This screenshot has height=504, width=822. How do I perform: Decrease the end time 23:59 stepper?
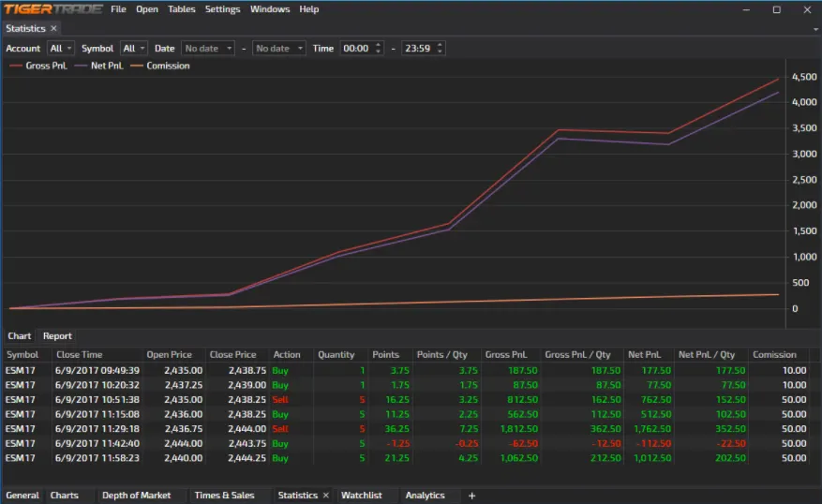[x=440, y=52]
